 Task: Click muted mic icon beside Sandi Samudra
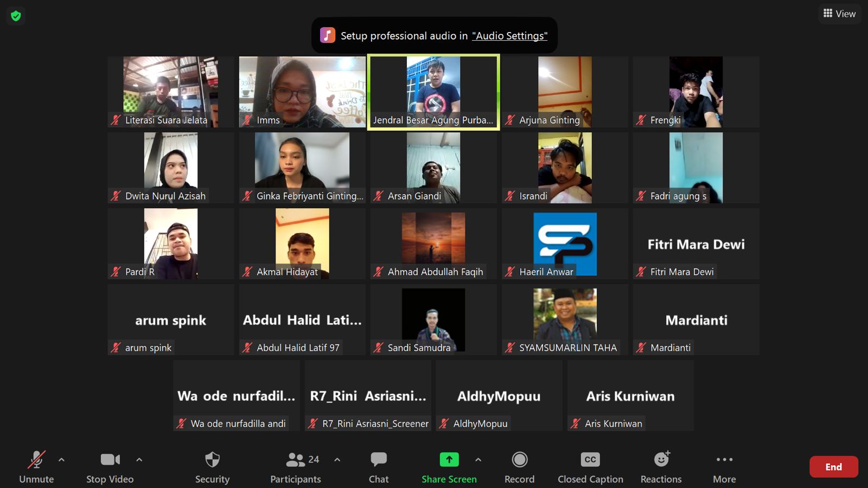tap(379, 348)
